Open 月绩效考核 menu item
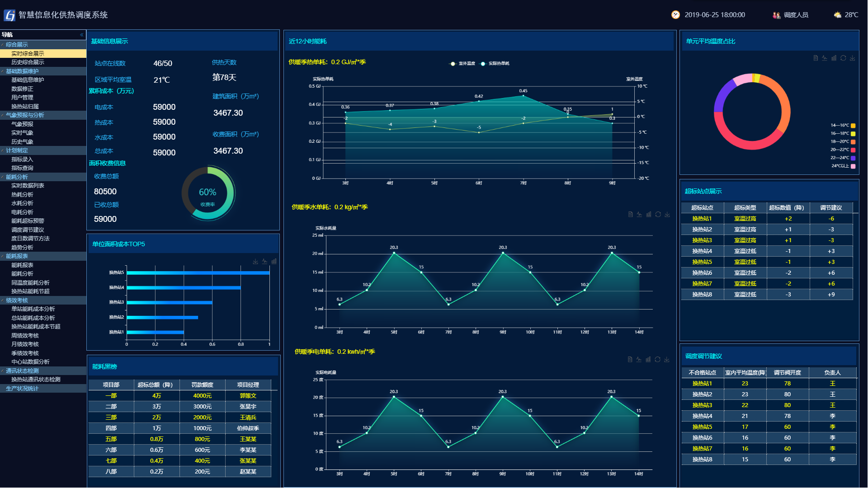 43,344
